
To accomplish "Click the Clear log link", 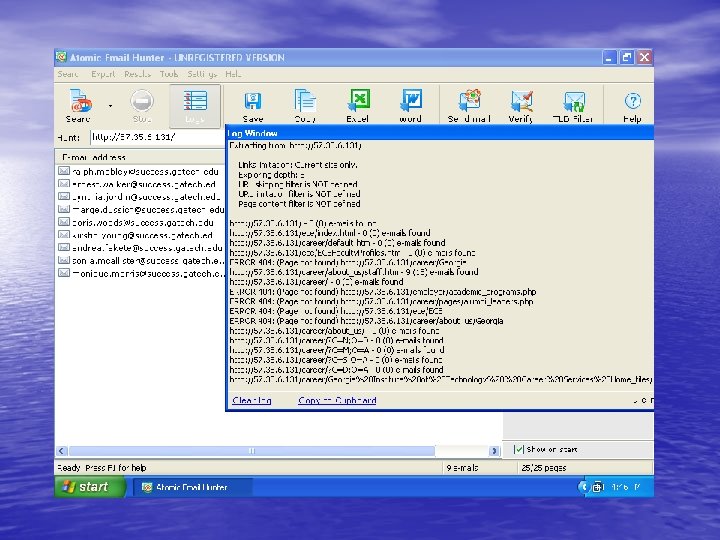I will tap(252, 400).
